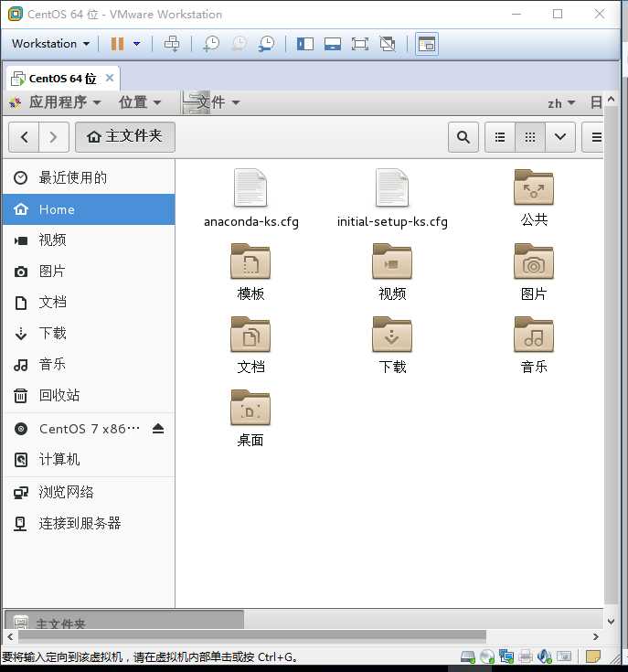
Task: Click the network adapter status icon
Action: click(506, 656)
